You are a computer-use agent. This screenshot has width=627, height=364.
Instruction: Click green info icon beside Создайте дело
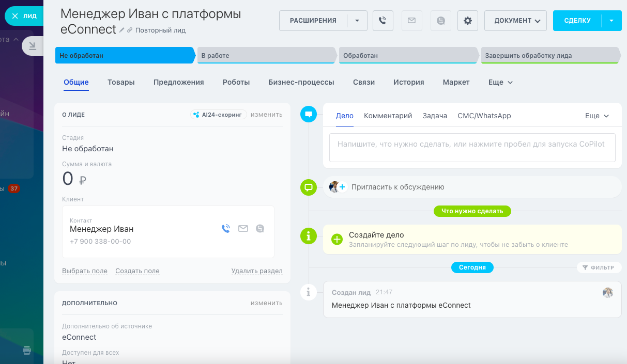point(309,236)
